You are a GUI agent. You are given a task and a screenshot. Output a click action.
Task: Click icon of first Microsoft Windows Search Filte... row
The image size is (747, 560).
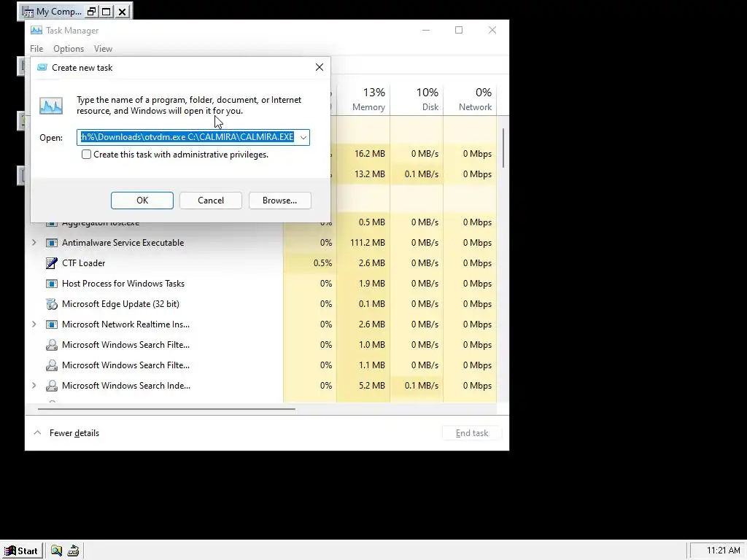tap(52, 345)
